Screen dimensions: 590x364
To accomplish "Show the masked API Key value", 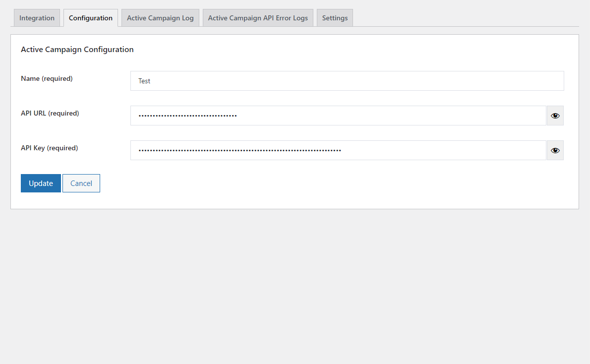I will 555,150.
